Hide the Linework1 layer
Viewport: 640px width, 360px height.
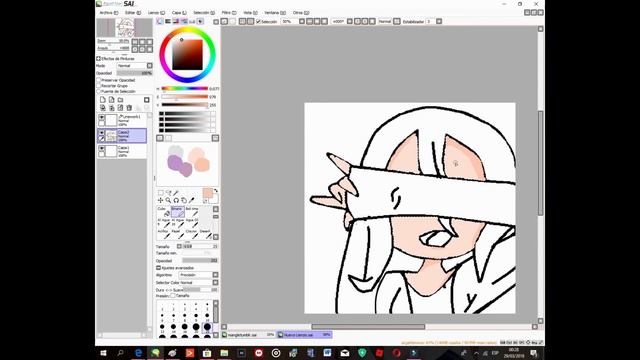tap(102, 118)
